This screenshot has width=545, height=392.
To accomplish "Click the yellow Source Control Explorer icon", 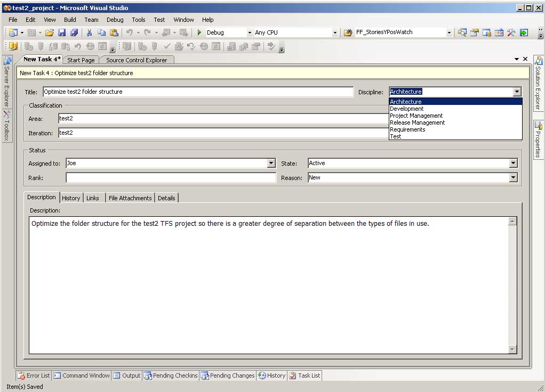I will coord(13,46).
